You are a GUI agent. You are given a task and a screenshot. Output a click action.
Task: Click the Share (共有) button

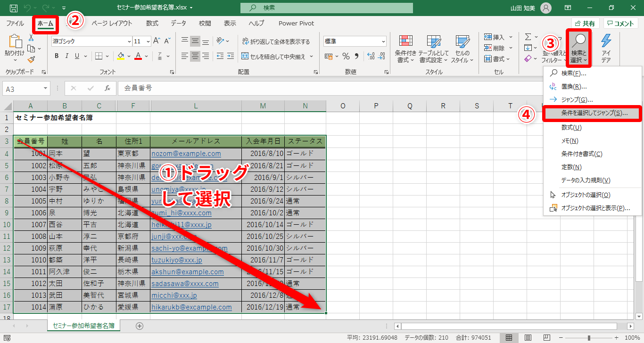tap(585, 24)
